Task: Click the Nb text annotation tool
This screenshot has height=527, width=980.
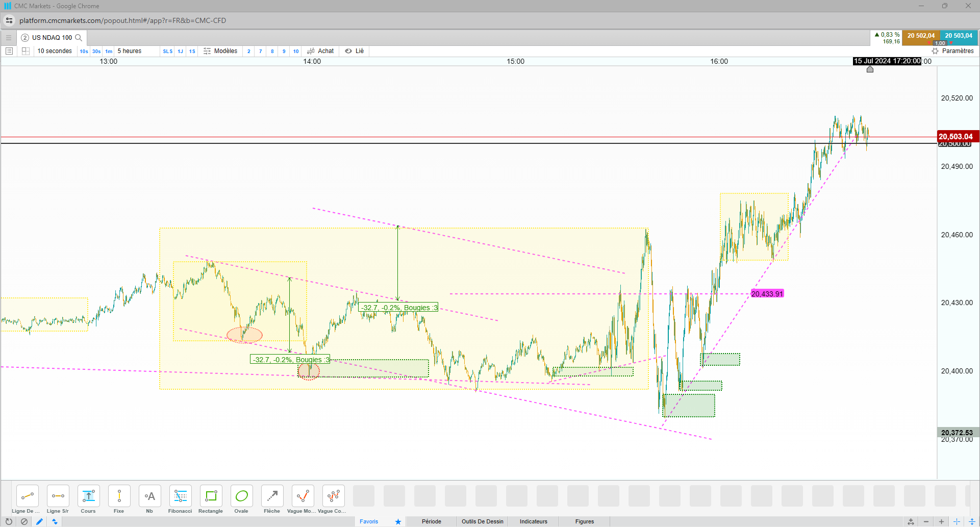Action: pyautogui.click(x=149, y=499)
